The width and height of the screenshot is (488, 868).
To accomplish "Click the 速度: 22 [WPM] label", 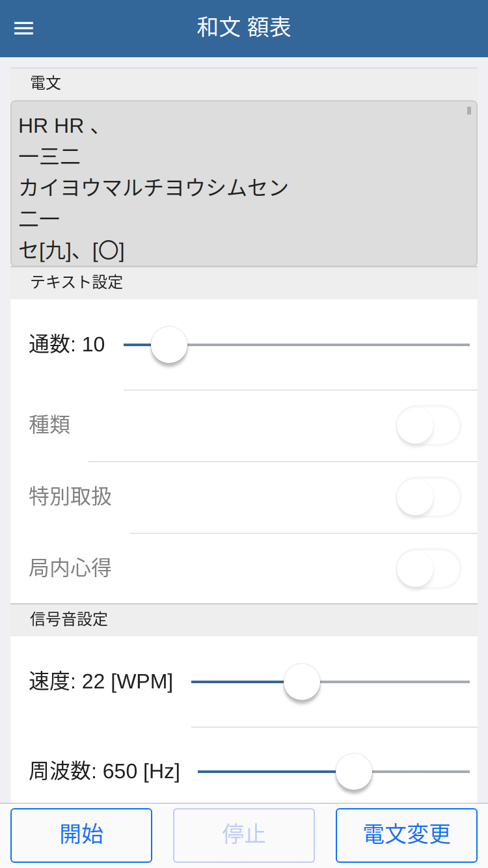I will coord(101,681).
